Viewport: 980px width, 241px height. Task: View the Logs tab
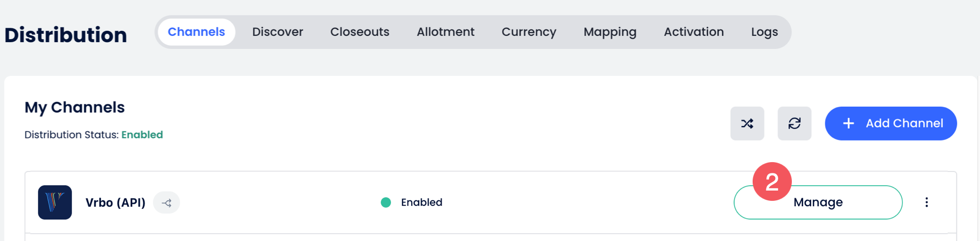[764, 32]
